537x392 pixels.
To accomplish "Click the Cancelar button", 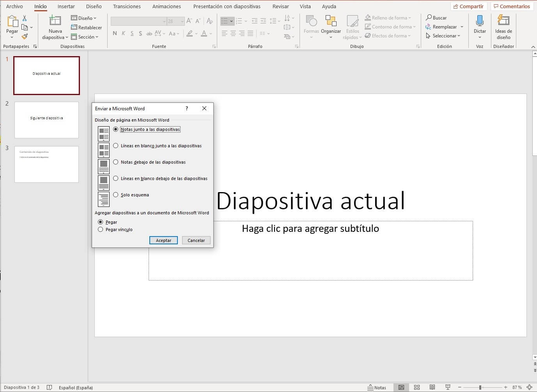I will 196,240.
